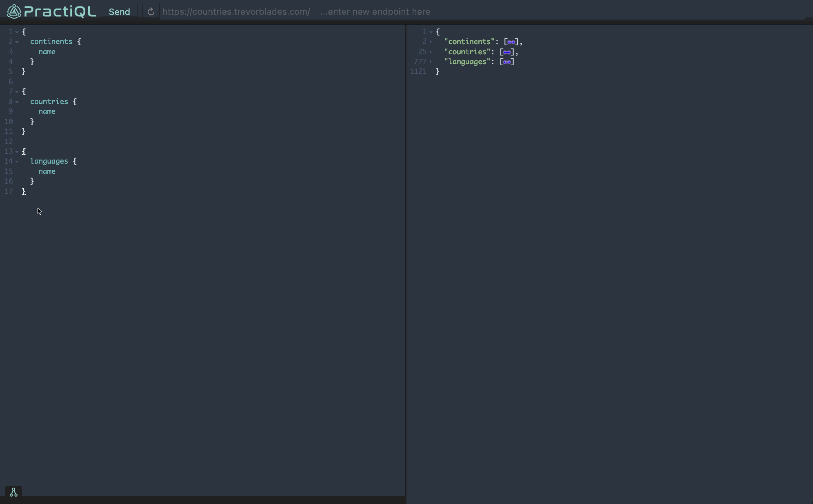The image size is (813, 504).
Task: Unfold result gutter arrow at line 2
Action: [x=431, y=42]
